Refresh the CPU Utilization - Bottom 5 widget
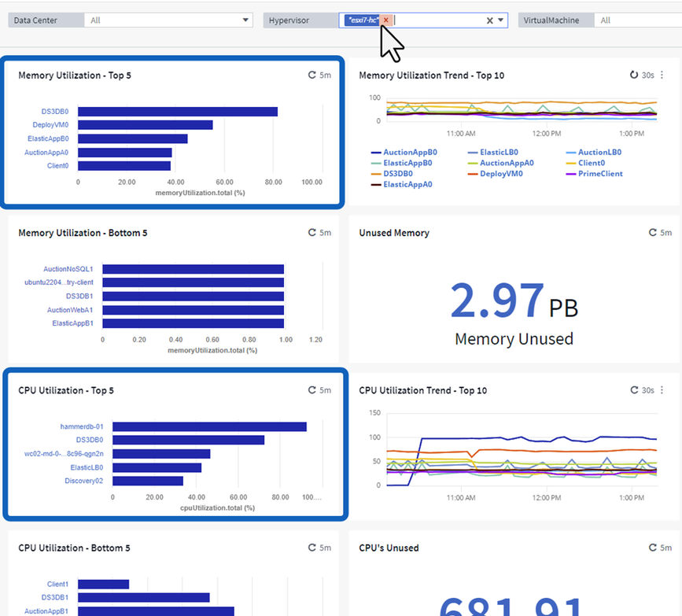The height and width of the screenshot is (616, 682). [x=312, y=548]
